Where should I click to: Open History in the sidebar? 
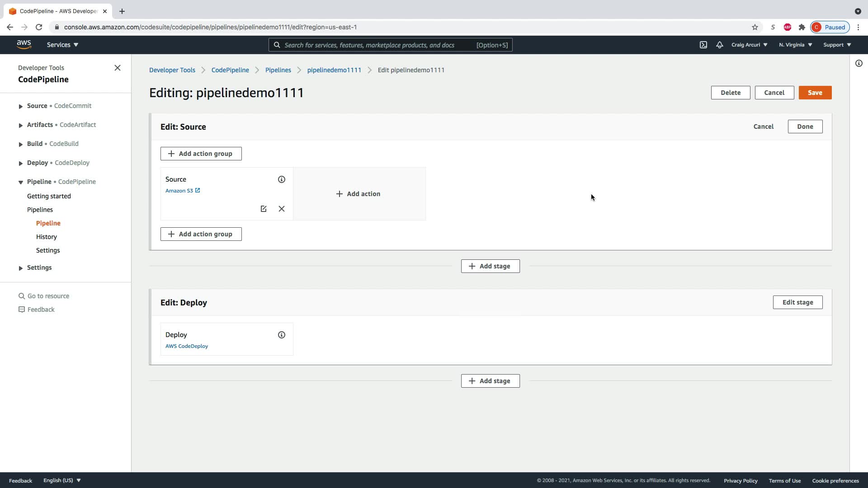(47, 237)
